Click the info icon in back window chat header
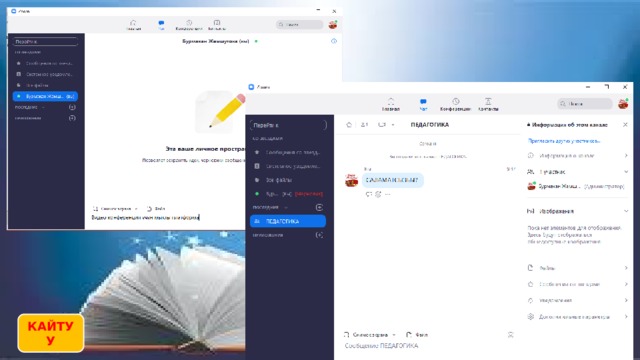640x360 pixels. [x=334, y=41]
